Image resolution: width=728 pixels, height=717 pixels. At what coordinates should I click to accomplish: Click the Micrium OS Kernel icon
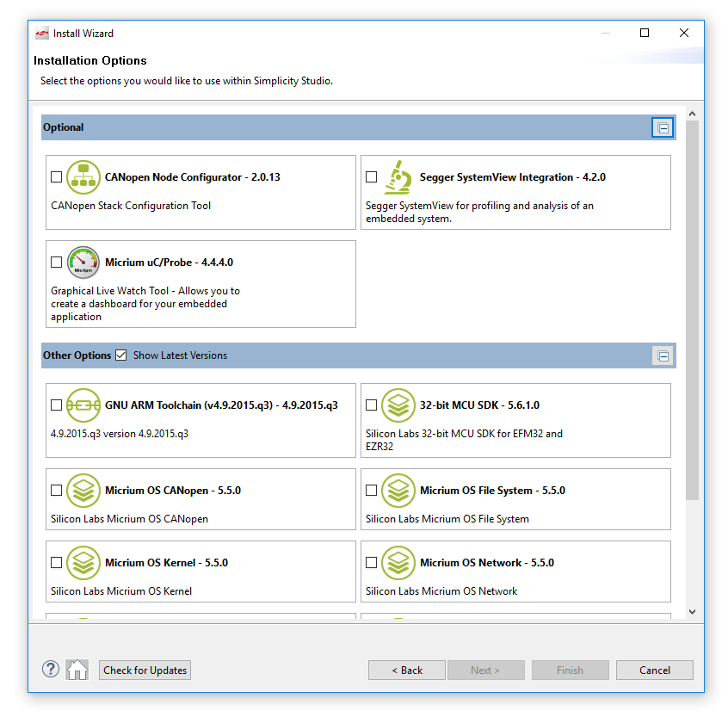[83, 563]
